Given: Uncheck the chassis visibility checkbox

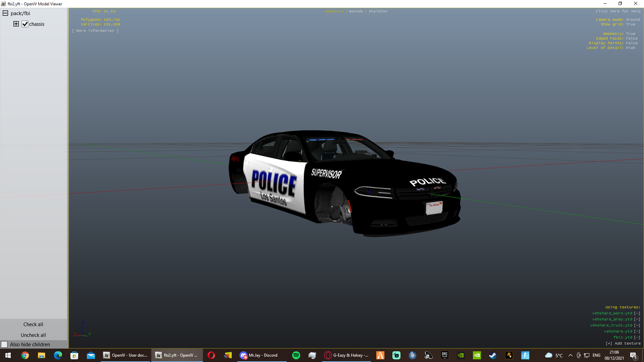Looking at the screenshot, I should click(25, 24).
